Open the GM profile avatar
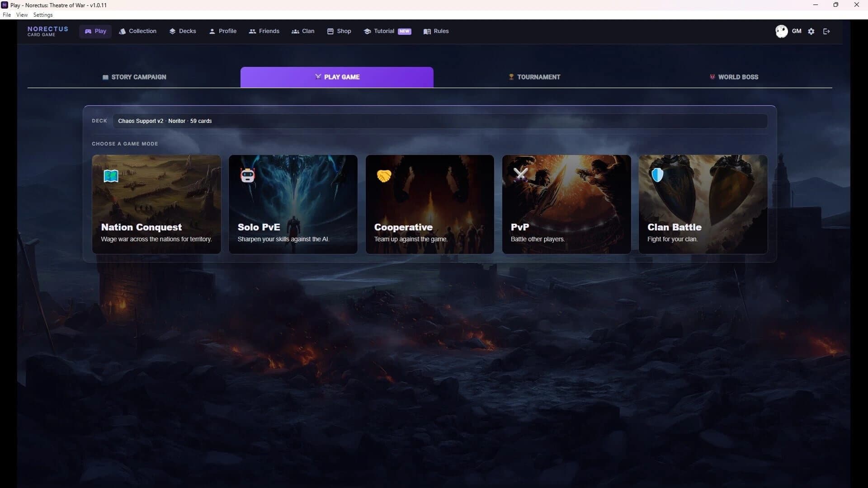Image resolution: width=868 pixels, height=488 pixels. click(x=781, y=31)
